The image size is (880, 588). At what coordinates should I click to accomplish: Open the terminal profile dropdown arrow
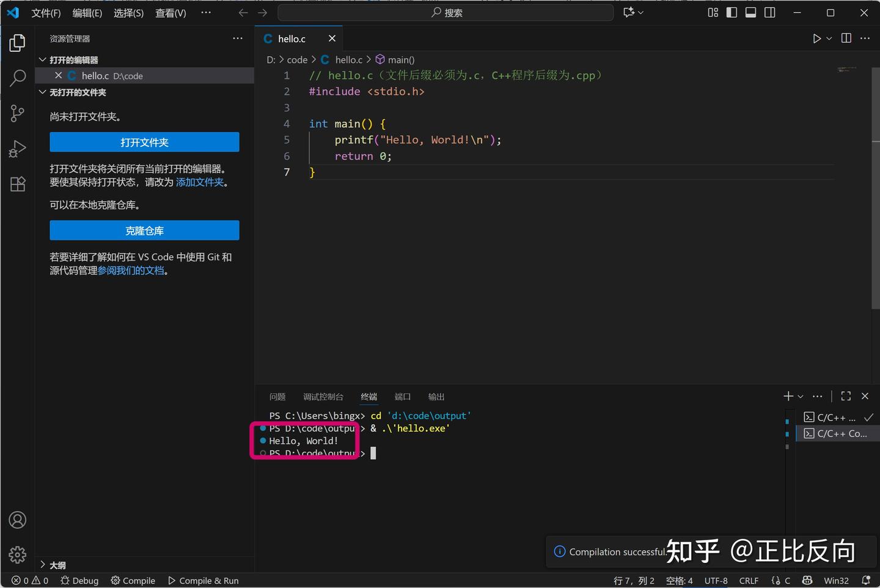click(801, 396)
